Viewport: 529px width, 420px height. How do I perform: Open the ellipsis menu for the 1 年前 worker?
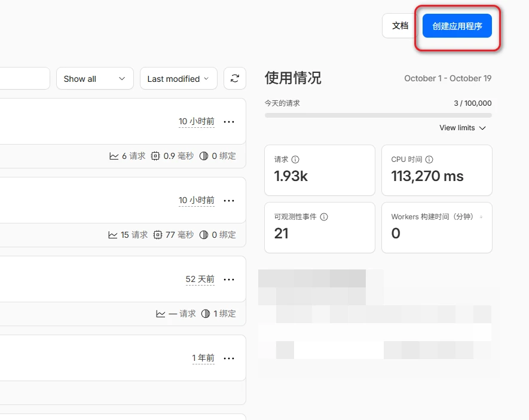(x=229, y=358)
